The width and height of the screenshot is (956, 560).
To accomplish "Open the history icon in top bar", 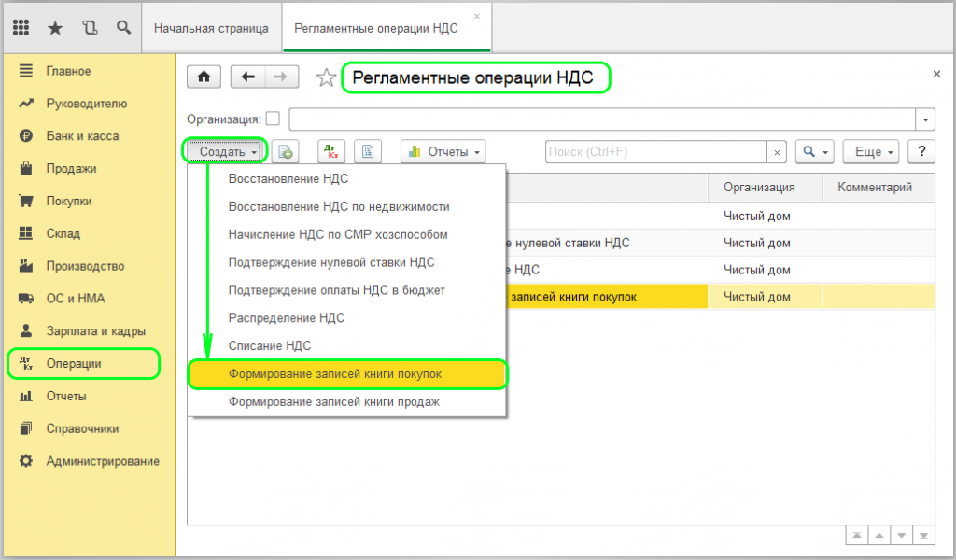I will (90, 28).
